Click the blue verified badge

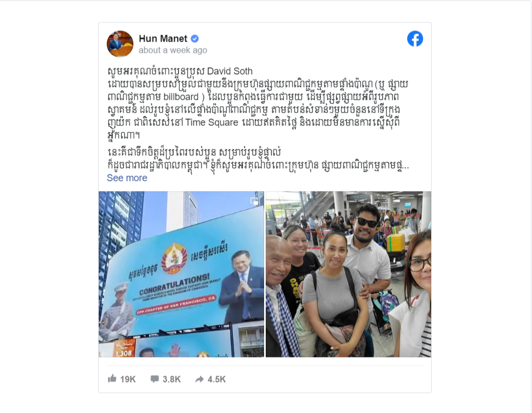tap(195, 39)
